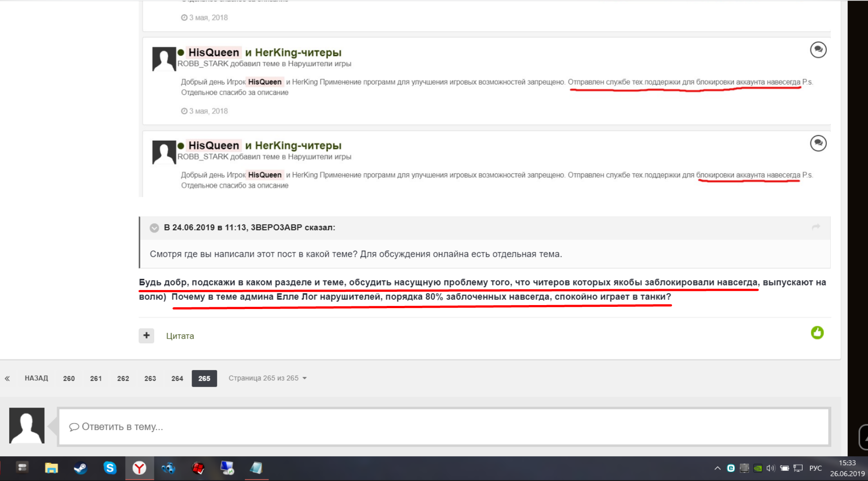Click comment bubble icon on second HisQueen result

[818, 143]
